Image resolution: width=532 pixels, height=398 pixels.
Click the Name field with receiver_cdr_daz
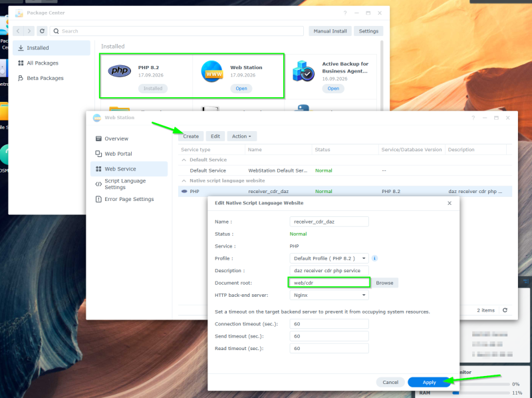[x=329, y=222]
